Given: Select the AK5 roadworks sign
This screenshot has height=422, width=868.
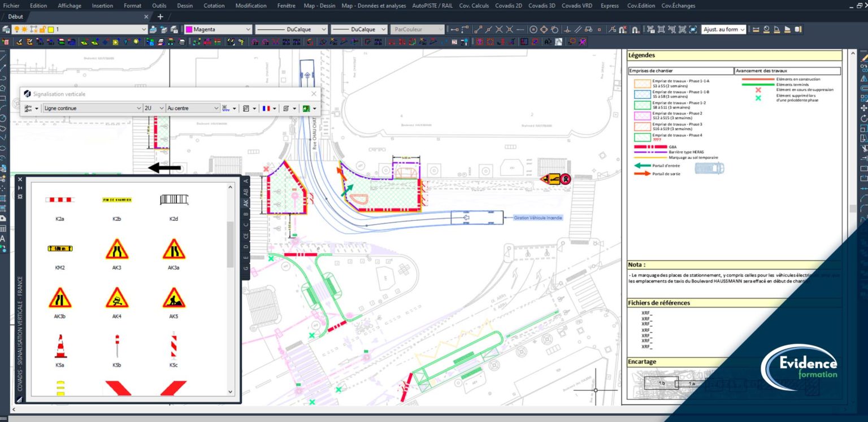Looking at the screenshot, I should click(173, 298).
